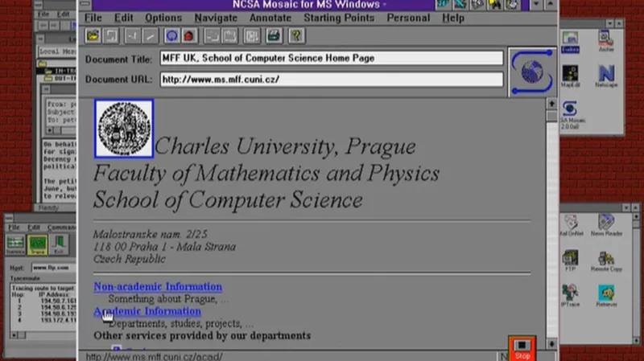644x361 pixels.
Task: Open the File menu in Mosaic
Action: pyautogui.click(x=93, y=18)
